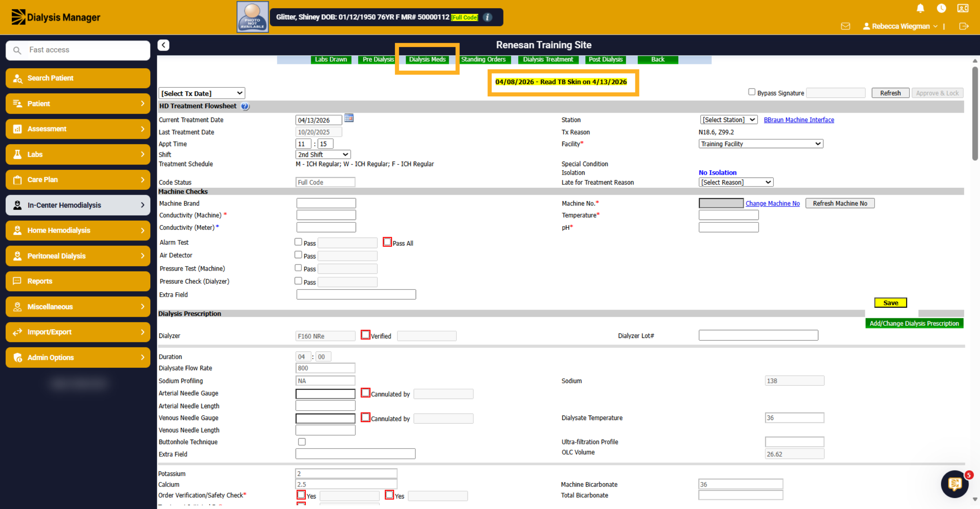
Task: Click the patient info icon in banner
Action: pos(488,17)
